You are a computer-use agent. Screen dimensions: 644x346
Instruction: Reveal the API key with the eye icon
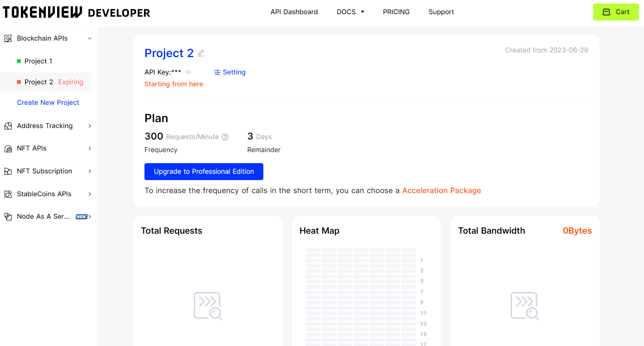click(x=188, y=72)
